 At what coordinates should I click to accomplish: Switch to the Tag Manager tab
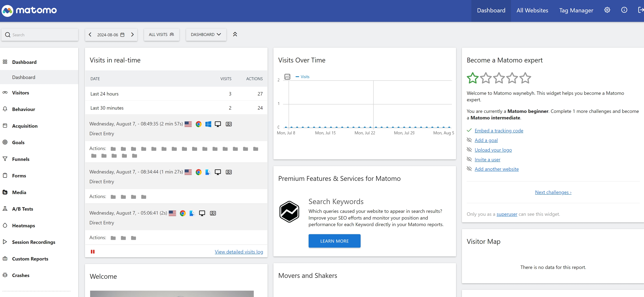pyautogui.click(x=576, y=10)
